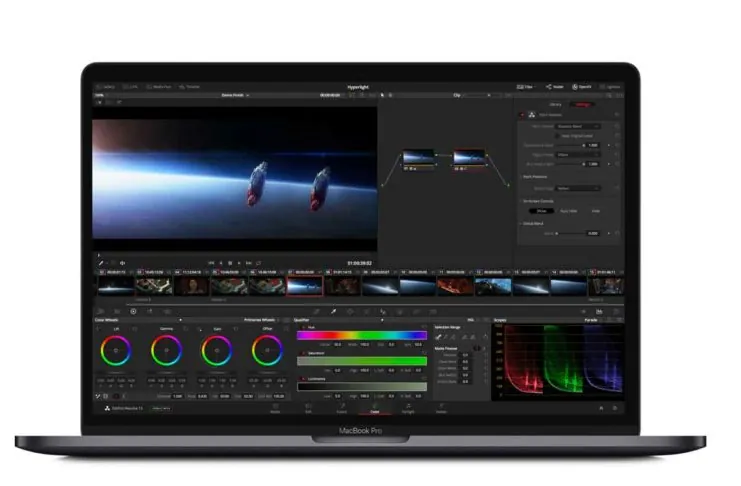Click the Clips button in top toolbar
The height and width of the screenshot is (486, 741).
[525, 87]
